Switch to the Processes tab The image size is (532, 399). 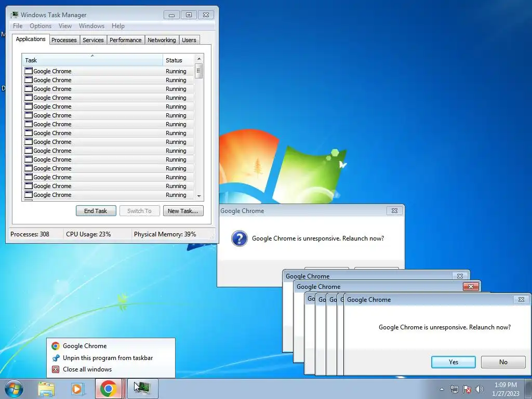click(x=64, y=40)
